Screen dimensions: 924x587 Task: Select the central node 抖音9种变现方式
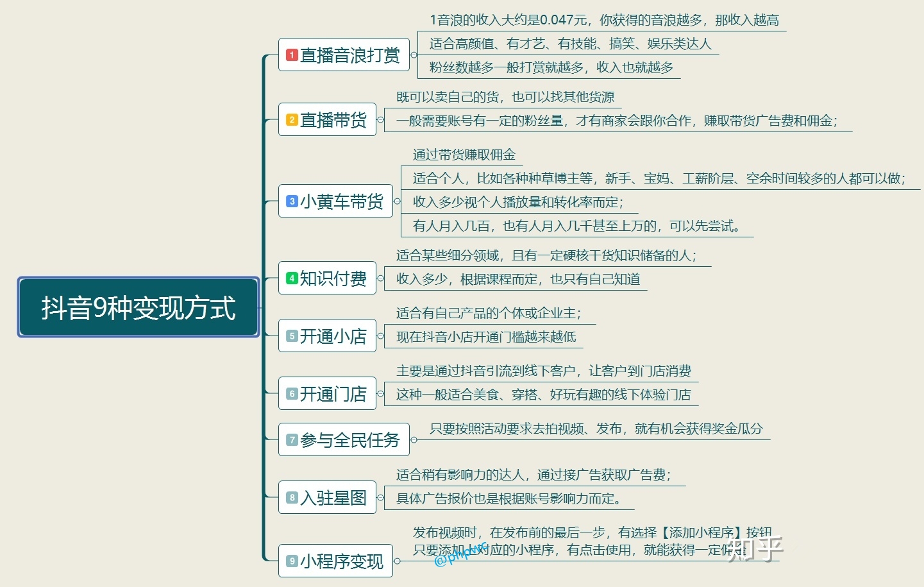[x=139, y=307]
